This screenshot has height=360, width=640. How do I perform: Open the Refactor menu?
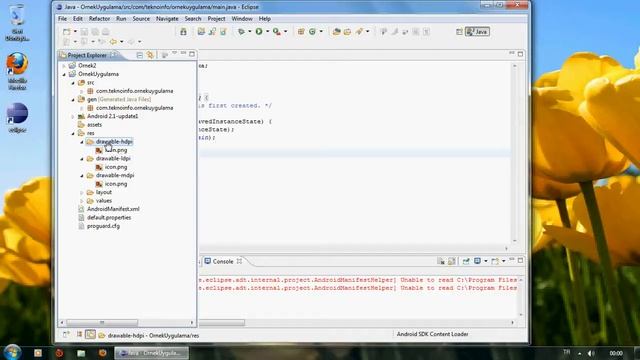coord(99,19)
